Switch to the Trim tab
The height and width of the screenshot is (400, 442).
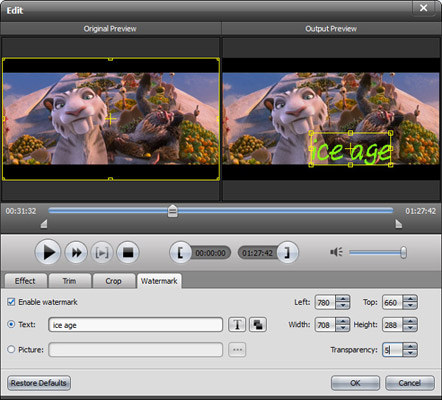(x=70, y=281)
